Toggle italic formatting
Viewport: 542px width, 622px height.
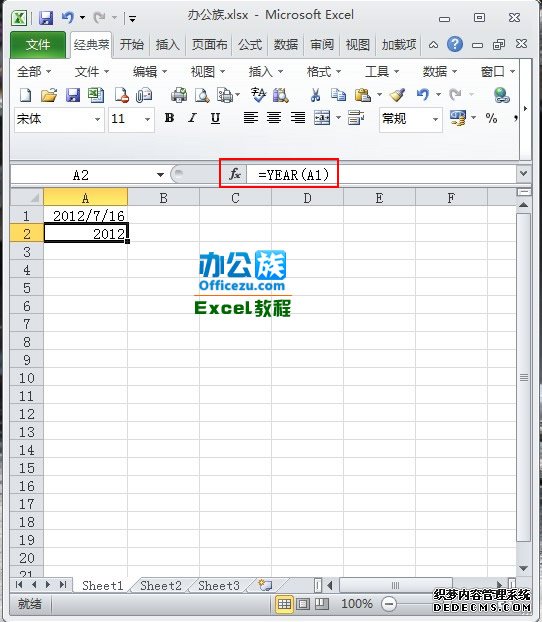tap(192, 118)
